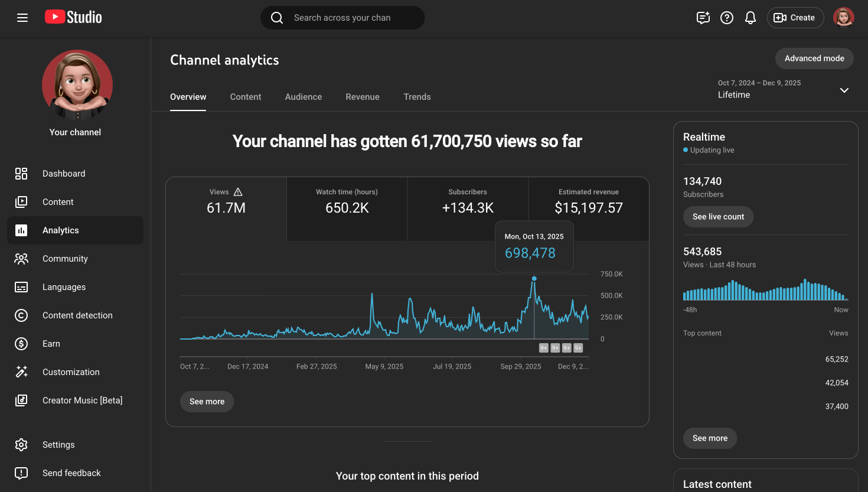Open Creator Music [Beta] page
Image resolution: width=868 pixels, height=492 pixels.
coord(82,400)
